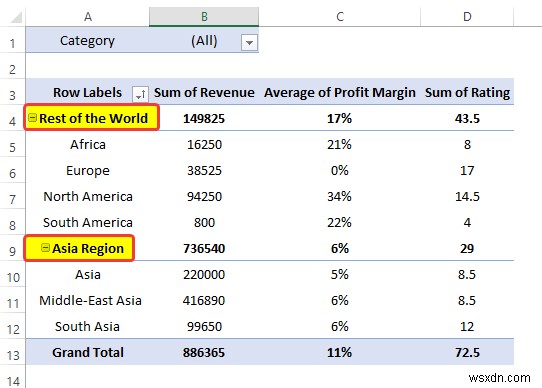Select Europe profit margin 0%
542x388 pixels.
point(340,170)
